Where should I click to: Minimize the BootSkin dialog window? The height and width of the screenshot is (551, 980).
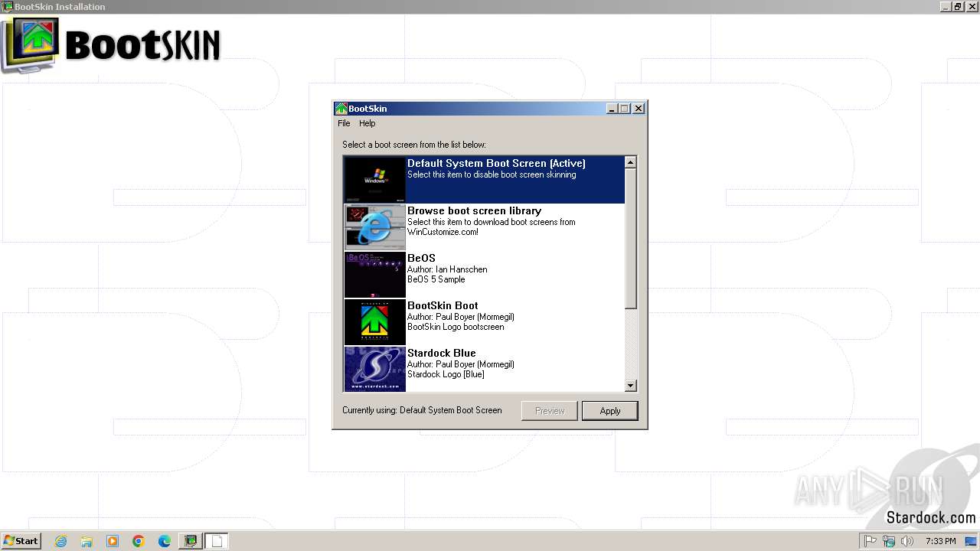click(612, 109)
